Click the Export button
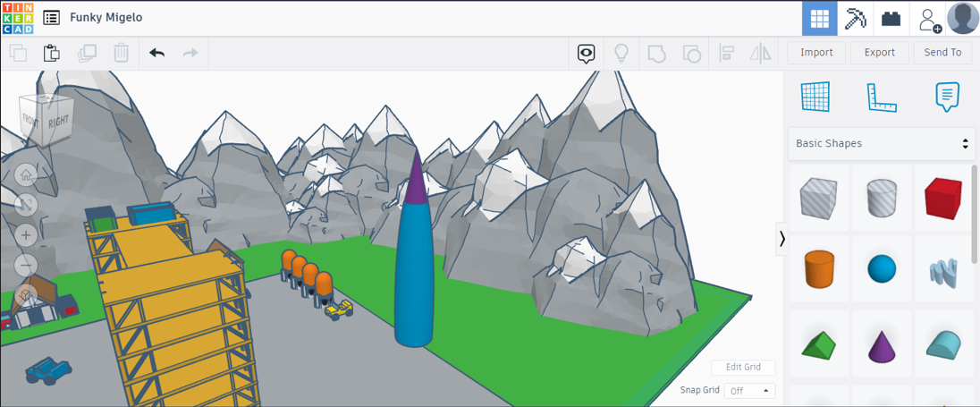The width and height of the screenshot is (980, 407). [x=879, y=53]
